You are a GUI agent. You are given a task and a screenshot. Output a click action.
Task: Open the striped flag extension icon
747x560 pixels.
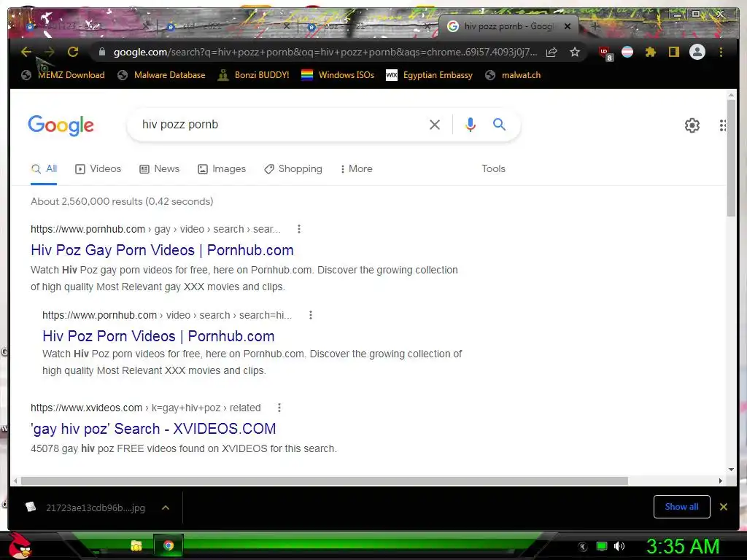[627, 52]
